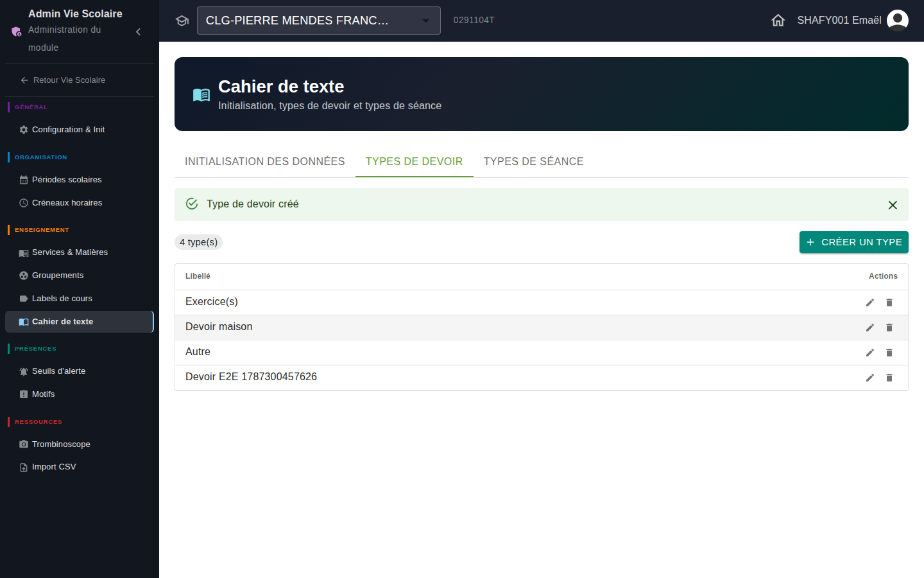Open Configuration & Init
924x578 pixels.
click(80, 130)
